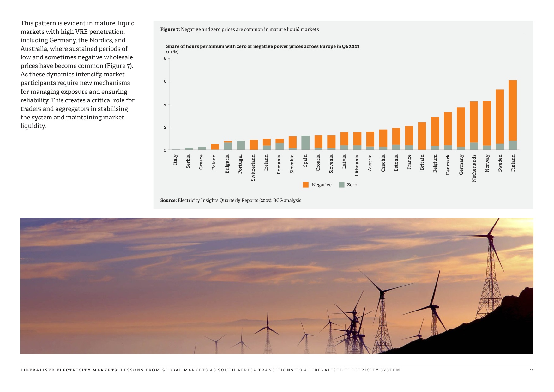Click the grey Zero legend swatch
554x392 pixels.
341,185
